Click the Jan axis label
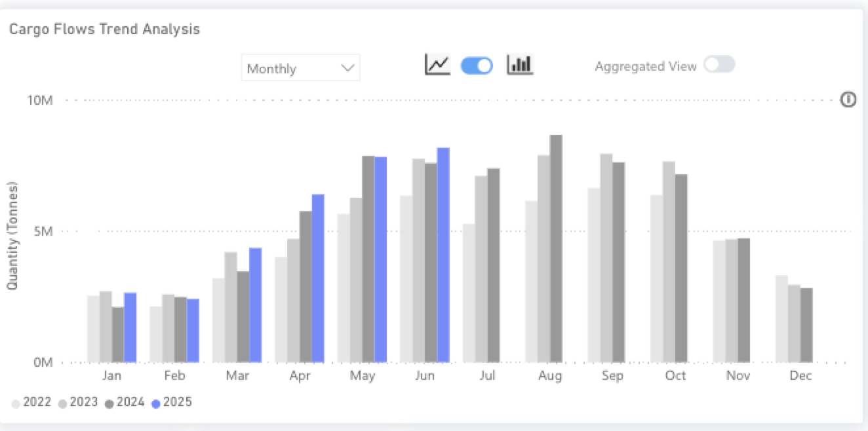The image size is (868, 431). [x=112, y=376]
